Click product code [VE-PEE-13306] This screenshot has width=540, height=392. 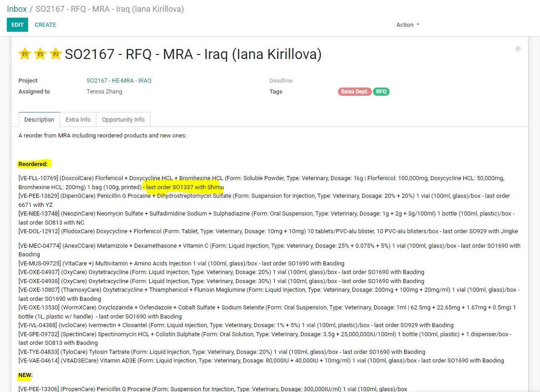[39, 389]
